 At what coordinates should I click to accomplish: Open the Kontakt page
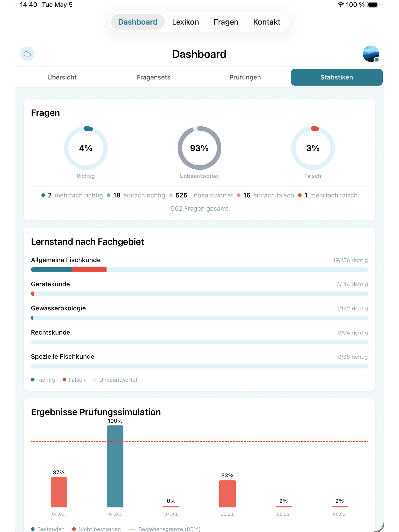pos(267,22)
